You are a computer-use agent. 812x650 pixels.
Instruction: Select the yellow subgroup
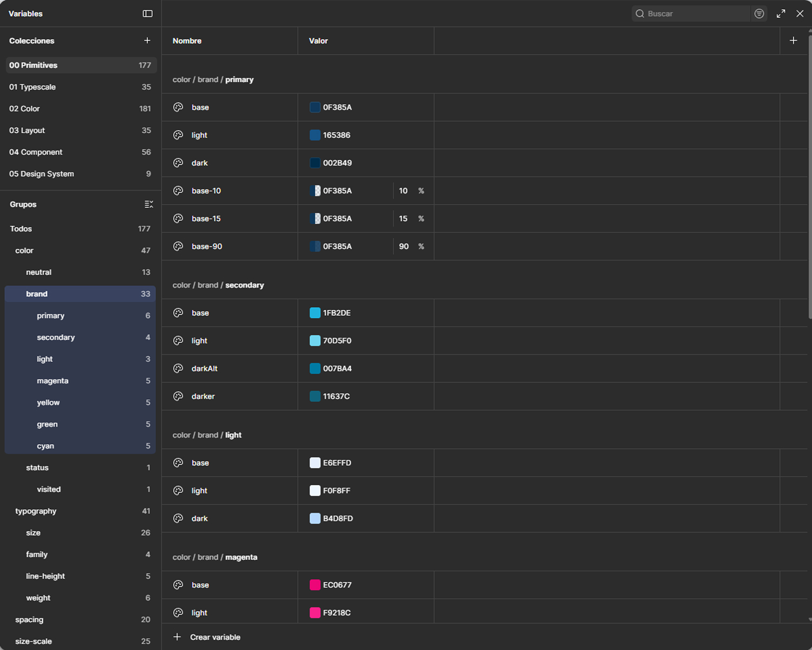point(80,402)
